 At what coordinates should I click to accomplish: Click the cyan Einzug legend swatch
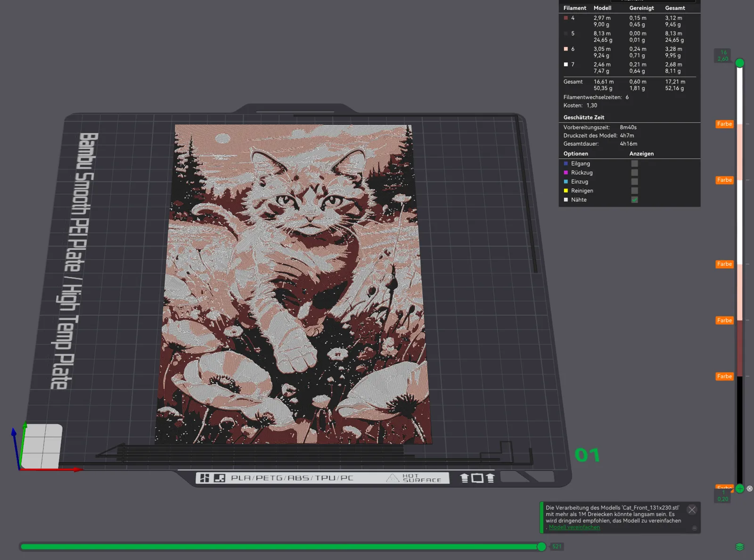pyautogui.click(x=566, y=181)
